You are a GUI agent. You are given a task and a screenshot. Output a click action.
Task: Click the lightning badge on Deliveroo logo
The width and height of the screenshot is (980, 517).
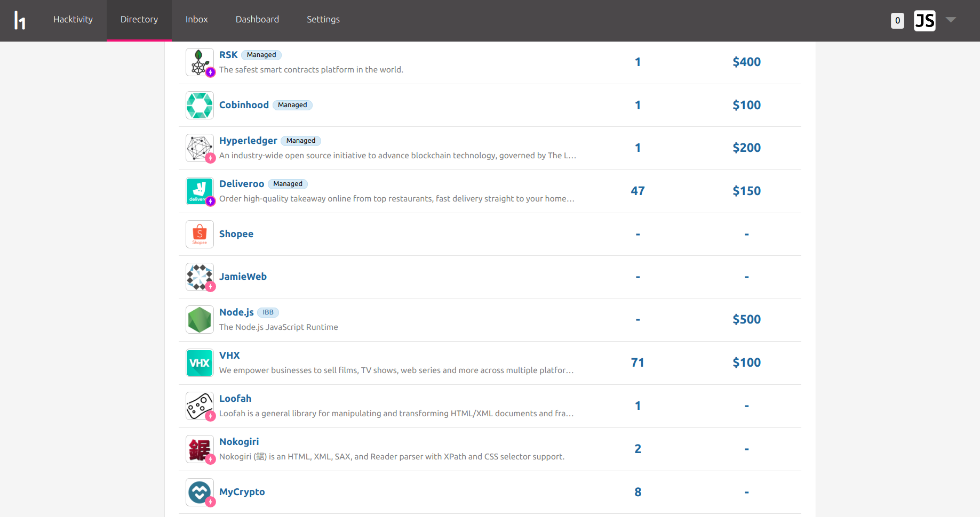(211, 201)
